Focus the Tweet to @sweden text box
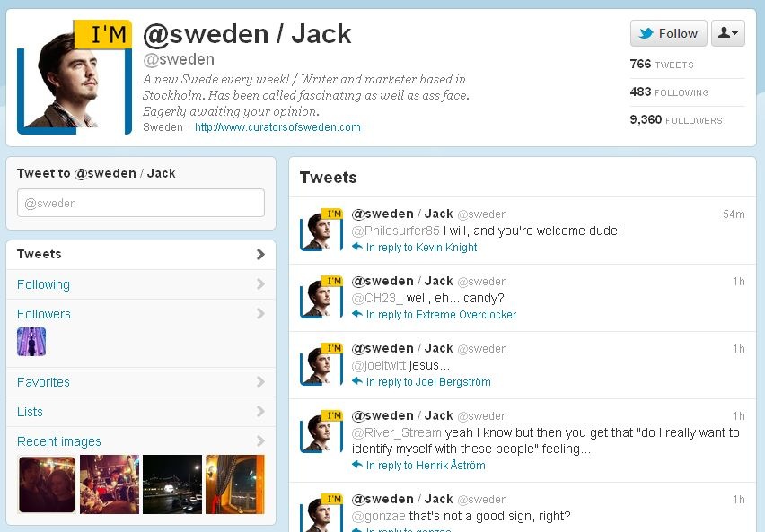Viewport: 765px width, 532px height. click(140, 203)
